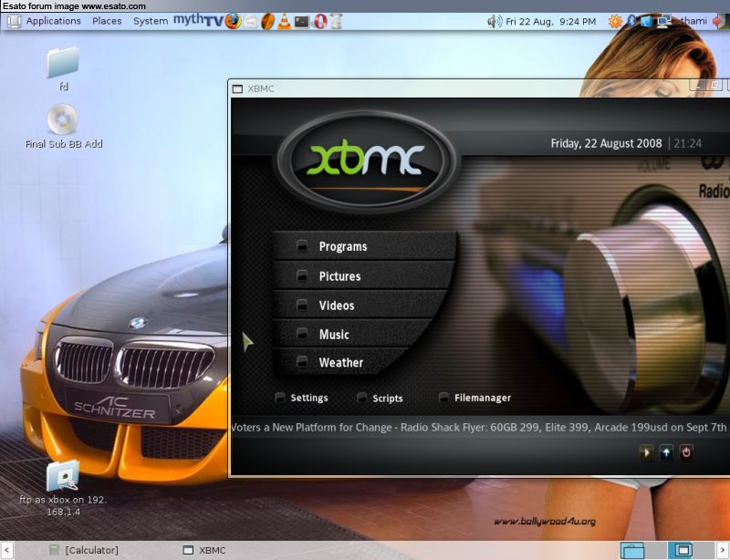Click the left arrow at the bottom panel edge
730x560 pixels.
click(6, 550)
